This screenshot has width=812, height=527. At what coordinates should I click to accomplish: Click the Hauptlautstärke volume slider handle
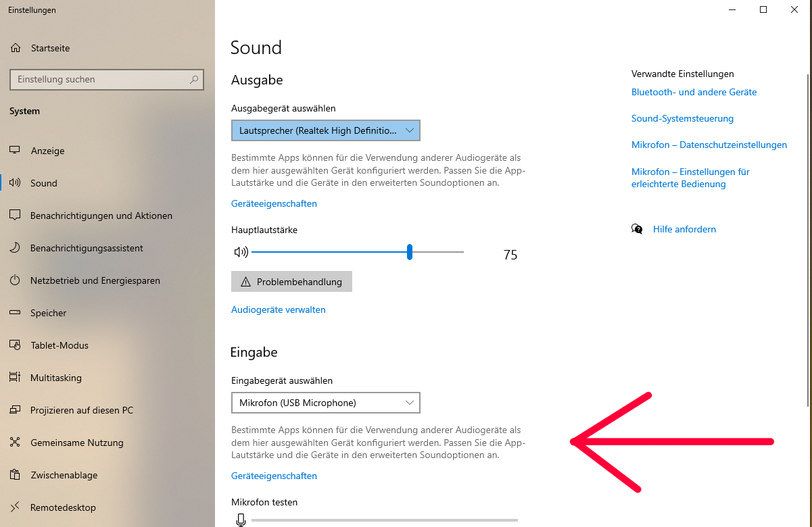pyautogui.click(x=410, y=252)
